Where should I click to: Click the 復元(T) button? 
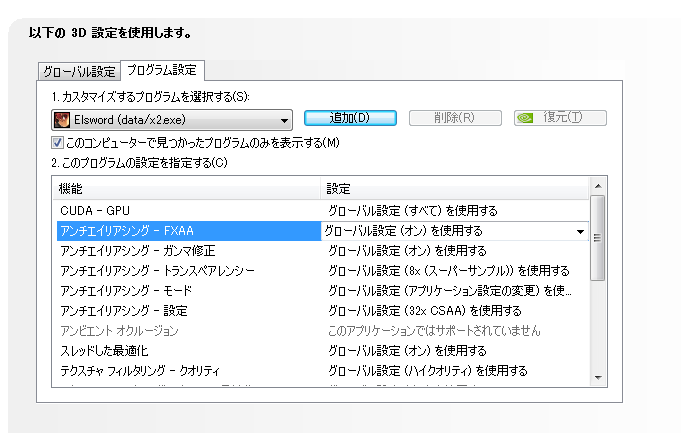point(560,118)
